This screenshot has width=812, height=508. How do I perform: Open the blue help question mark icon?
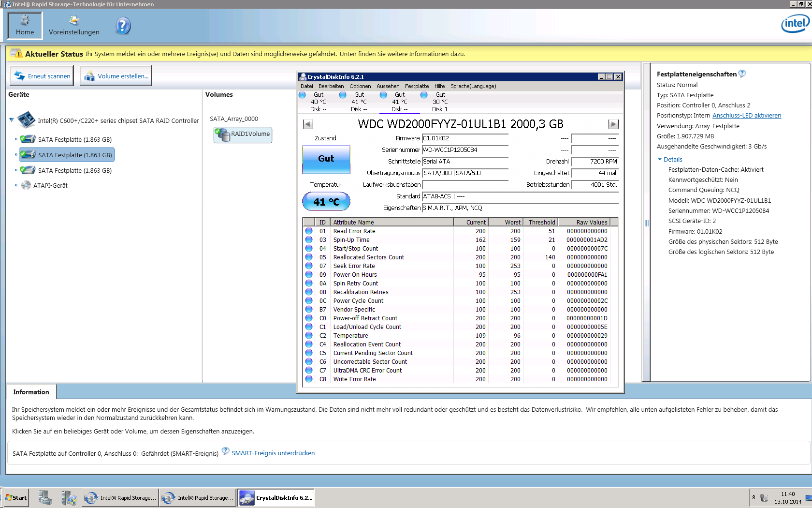[x=123, y=26]
